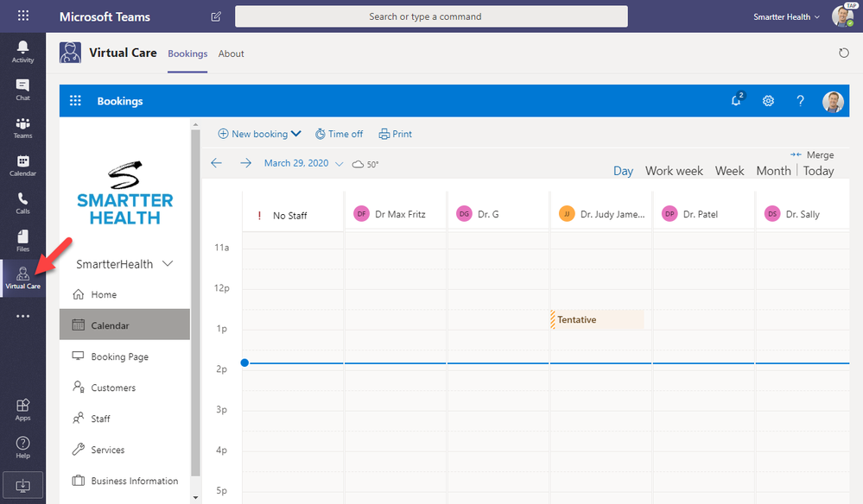Open Virtual Care app in sidebar
The width and height of the screenshot is (863, 504).
tap(22, 278)
